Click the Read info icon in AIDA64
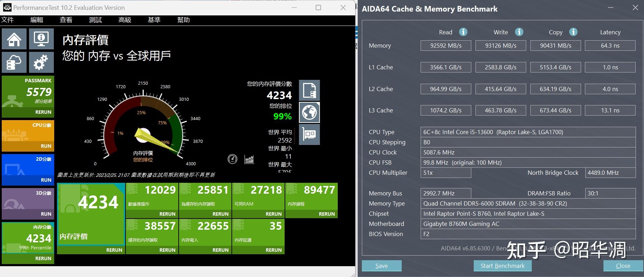Viewport: 644px width, 277px height. [463, 32]
